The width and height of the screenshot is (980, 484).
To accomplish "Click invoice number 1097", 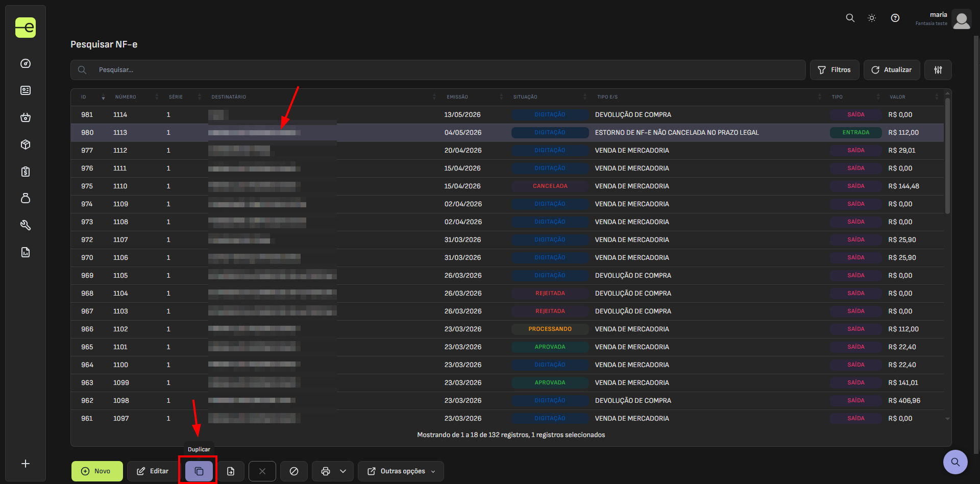I will point(121,419).
